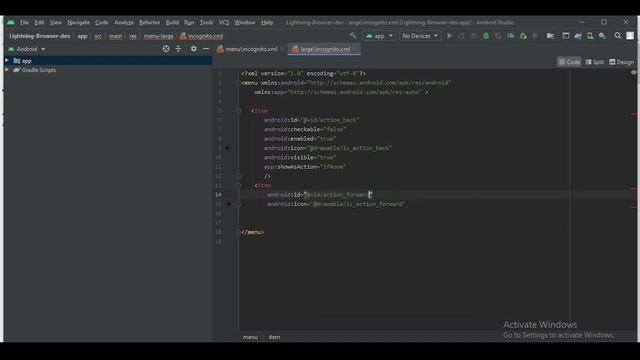
Task: Click the Make Project hammer icon
Action: pyautogui.click(x=353, y=36)
